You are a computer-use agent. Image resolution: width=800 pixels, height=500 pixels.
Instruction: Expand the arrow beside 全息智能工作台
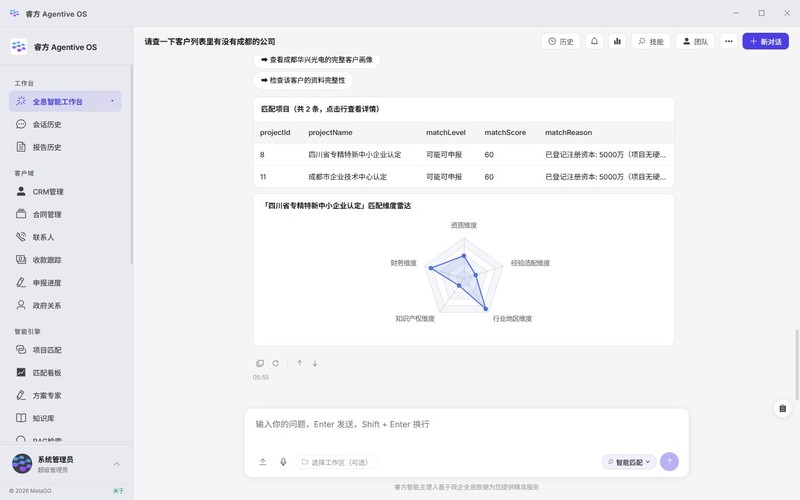click(112, 101)
